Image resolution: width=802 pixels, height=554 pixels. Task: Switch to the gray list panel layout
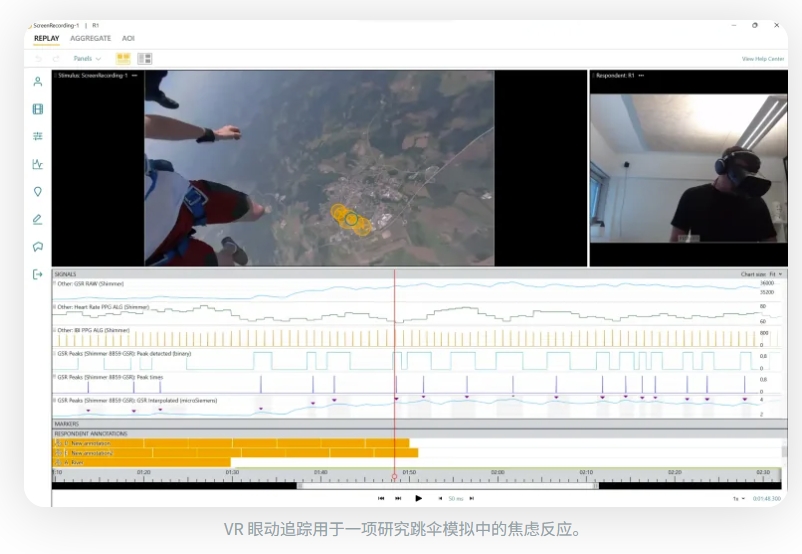click(x=145, y=59)
